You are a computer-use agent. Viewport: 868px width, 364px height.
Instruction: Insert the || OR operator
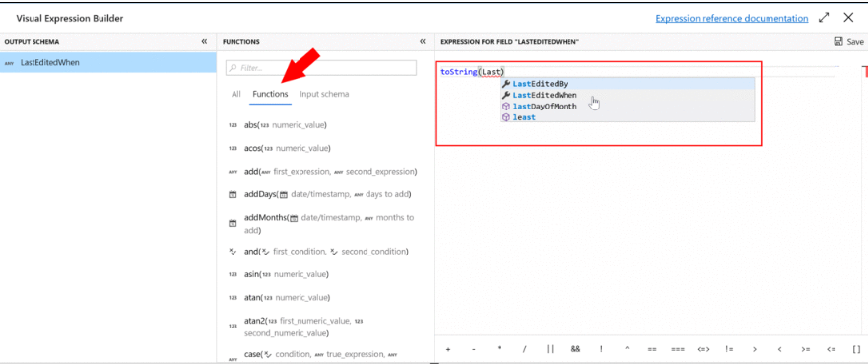click(x=550, y=349)
